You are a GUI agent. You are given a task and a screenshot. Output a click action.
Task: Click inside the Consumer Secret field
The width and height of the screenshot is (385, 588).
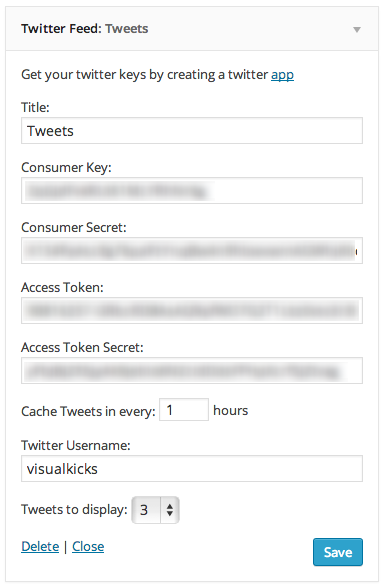(x=192, y=250)
